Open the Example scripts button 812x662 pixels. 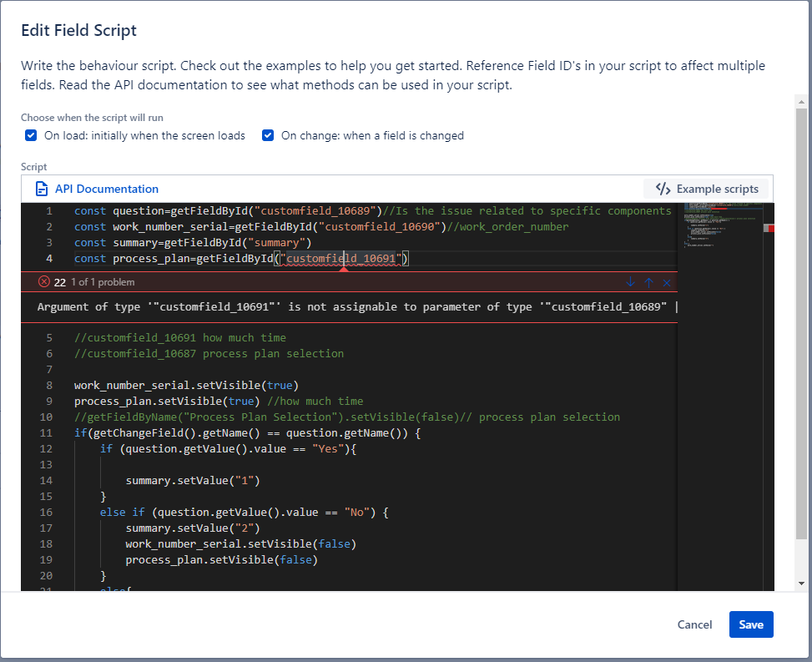pyautogui.click(x=707, y=189)
